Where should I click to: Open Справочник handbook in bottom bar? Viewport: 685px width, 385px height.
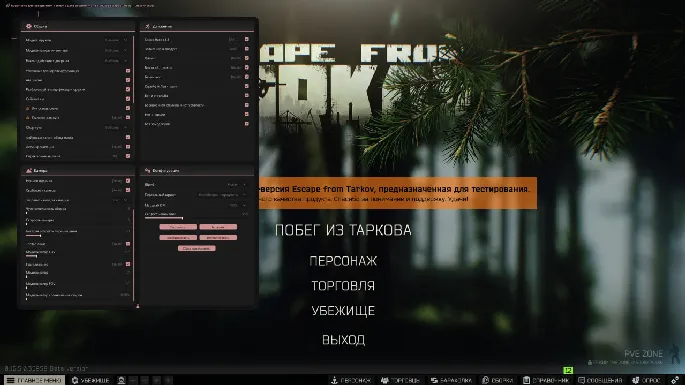(546, 380)
